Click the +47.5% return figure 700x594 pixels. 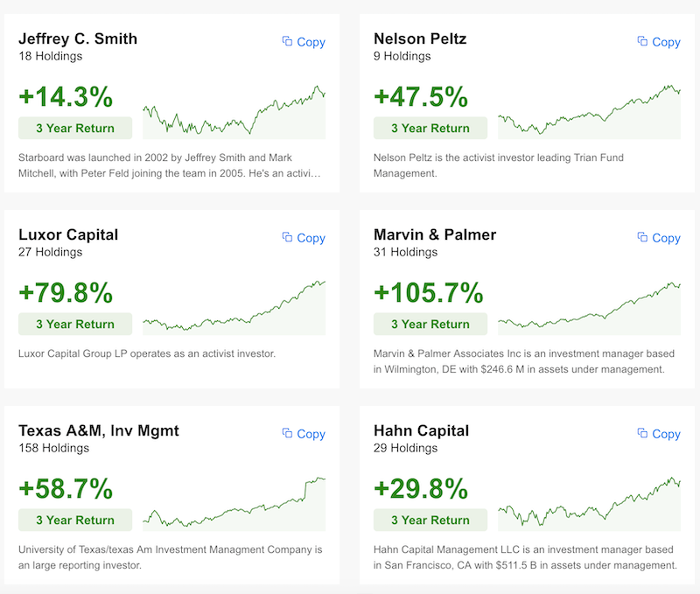click(421, 95)
